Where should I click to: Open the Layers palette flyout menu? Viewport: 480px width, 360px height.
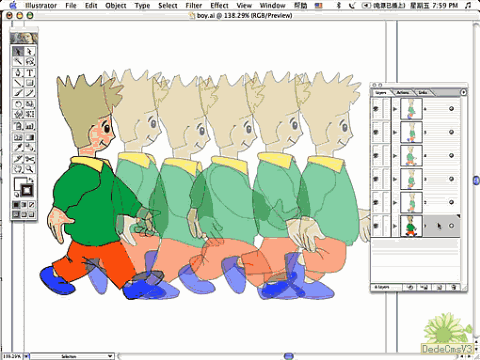(x=463, y=92)
